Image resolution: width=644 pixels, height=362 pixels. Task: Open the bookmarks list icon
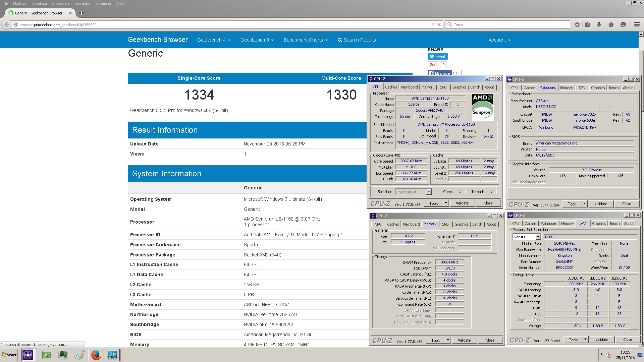[x=587, y=24]
